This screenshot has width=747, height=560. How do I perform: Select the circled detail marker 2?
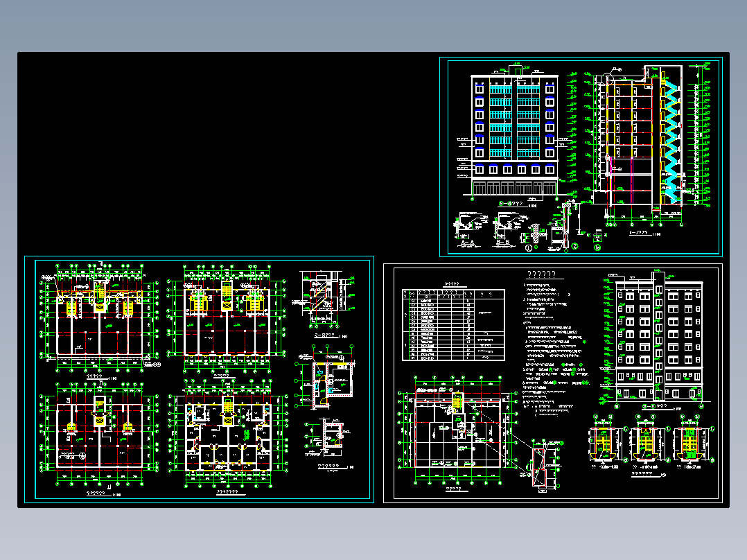coord(575,247)
